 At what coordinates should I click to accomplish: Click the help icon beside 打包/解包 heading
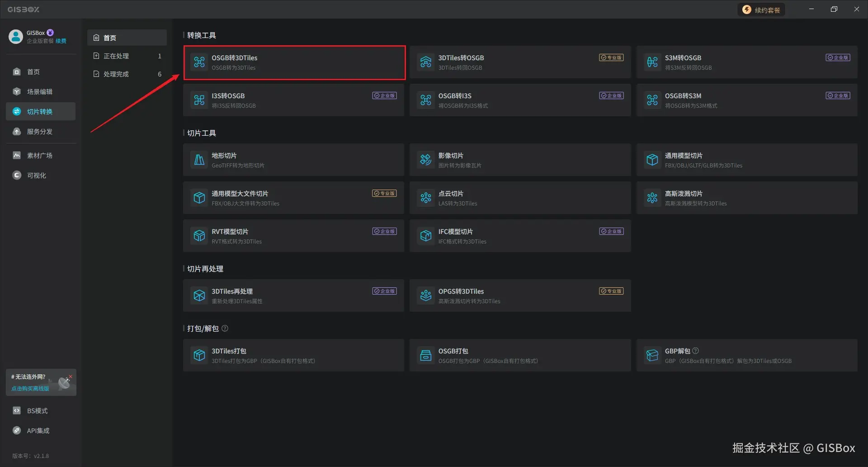[x=225, y=329]
